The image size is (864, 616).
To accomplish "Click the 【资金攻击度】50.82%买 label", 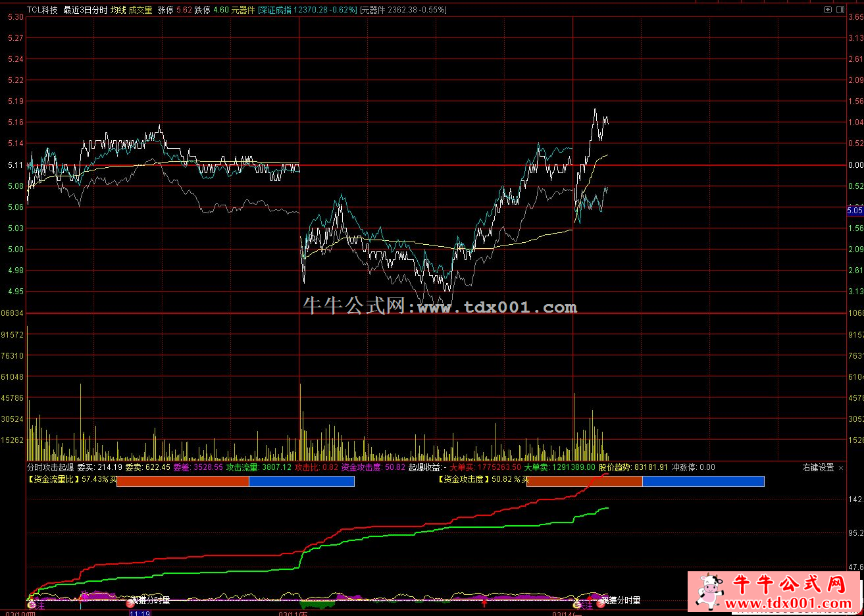I will [483, 480].
